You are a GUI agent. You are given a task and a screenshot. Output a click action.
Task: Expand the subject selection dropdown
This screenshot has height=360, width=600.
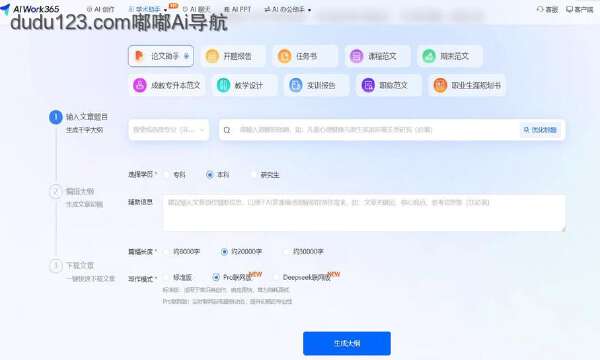click(x=169, y=130)
